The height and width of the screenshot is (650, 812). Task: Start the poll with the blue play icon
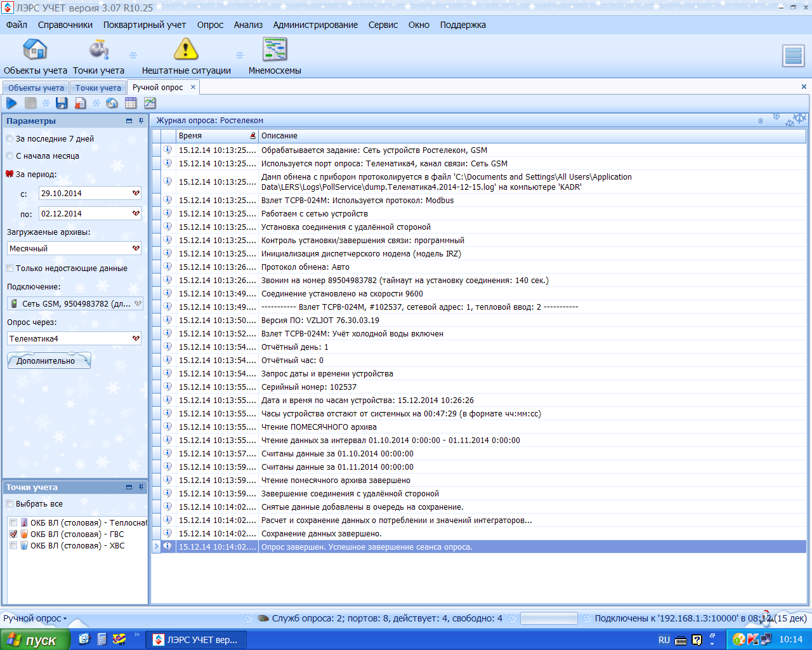pyautogui.click(x=11, y=103)
